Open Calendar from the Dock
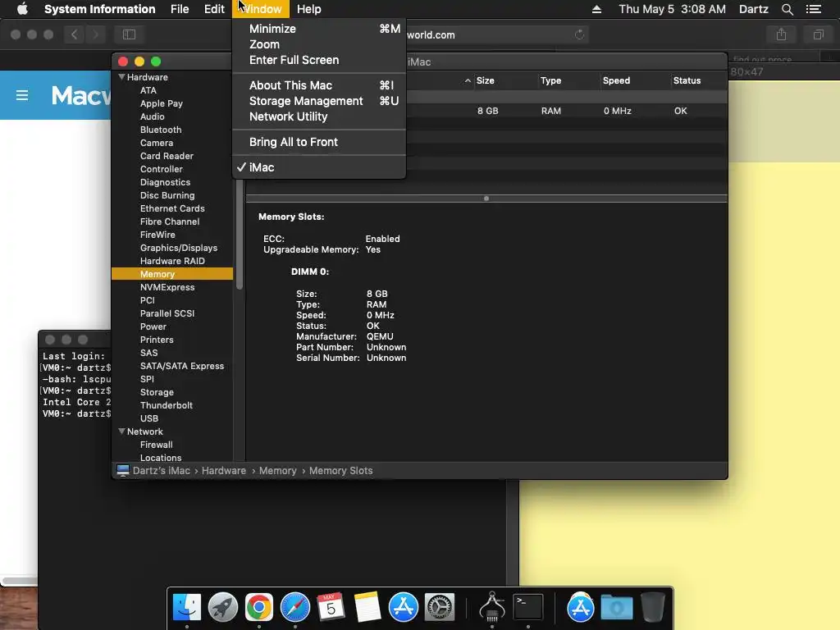The image size is (840, 630). coord(331,606)
